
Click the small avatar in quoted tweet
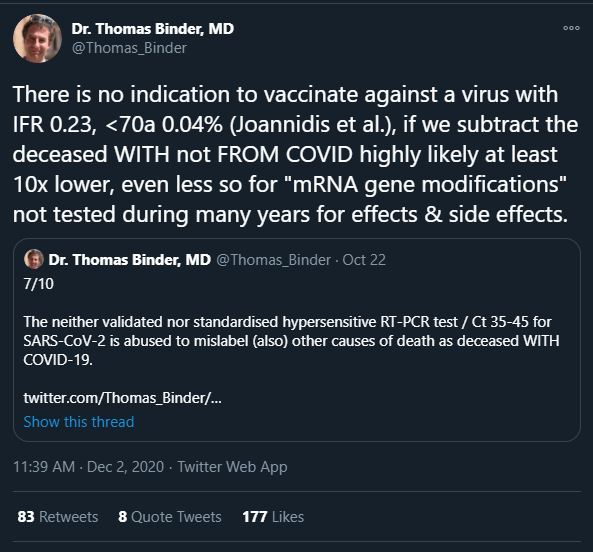click(x=34, y=259)
